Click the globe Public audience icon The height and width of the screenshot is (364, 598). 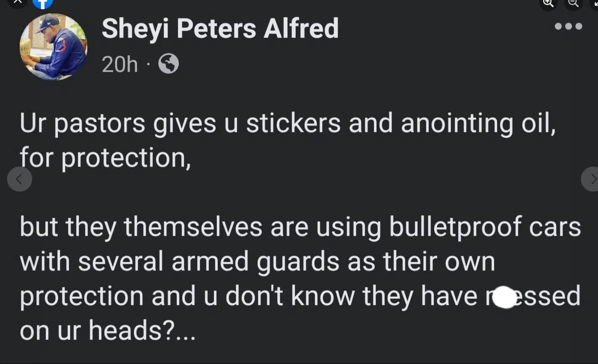168,64
